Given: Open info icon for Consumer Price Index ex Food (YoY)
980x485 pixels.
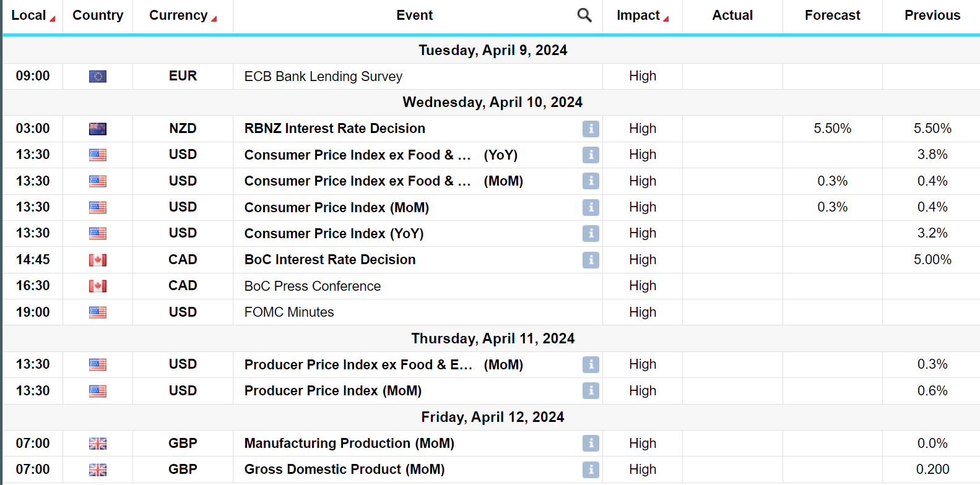Looking at the screenshot, I should (591, 155).
